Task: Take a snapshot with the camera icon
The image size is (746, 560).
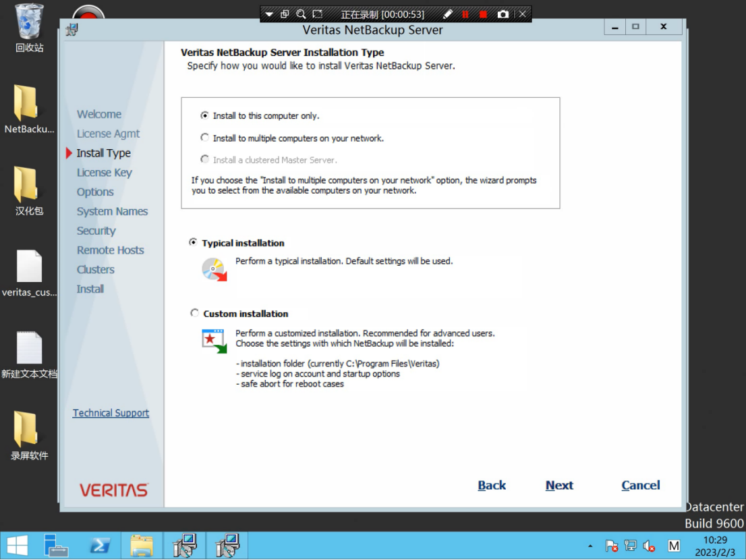Action: tap(503, 14)
